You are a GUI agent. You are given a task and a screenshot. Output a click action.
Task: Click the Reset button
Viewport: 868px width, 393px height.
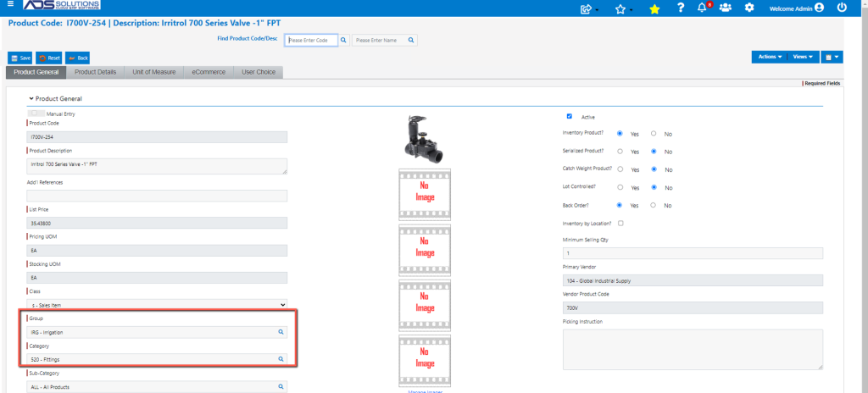tap(49, 58)
